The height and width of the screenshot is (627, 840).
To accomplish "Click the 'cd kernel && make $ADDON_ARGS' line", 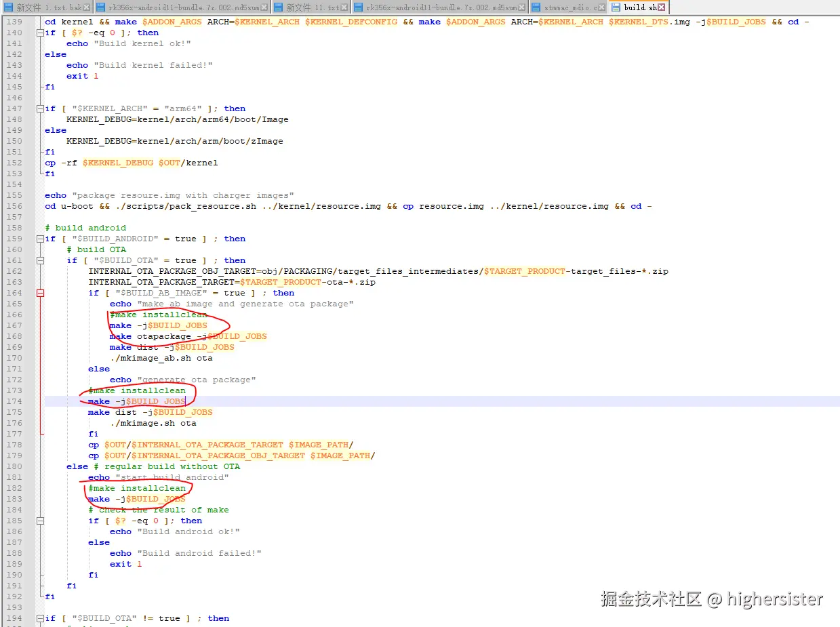I will [x=426, y=22].
